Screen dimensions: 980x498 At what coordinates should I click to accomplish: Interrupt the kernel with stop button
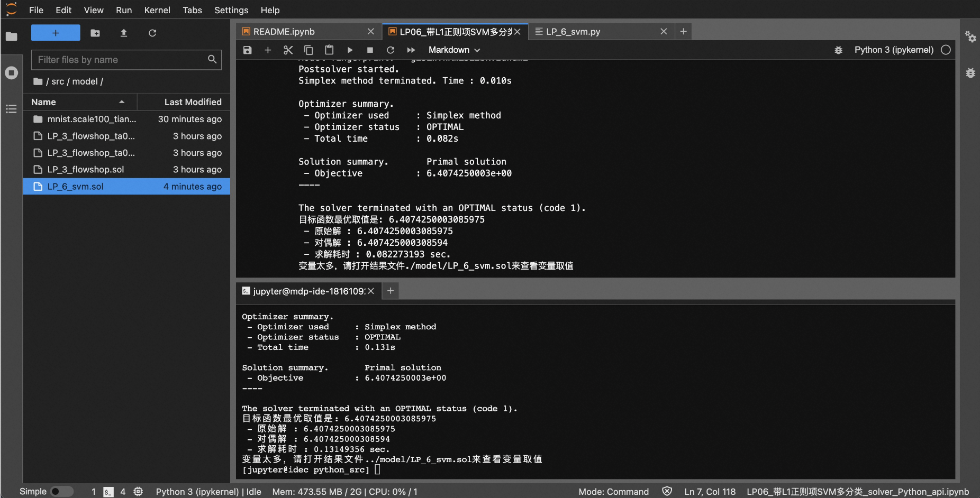(x=370, y=50)
